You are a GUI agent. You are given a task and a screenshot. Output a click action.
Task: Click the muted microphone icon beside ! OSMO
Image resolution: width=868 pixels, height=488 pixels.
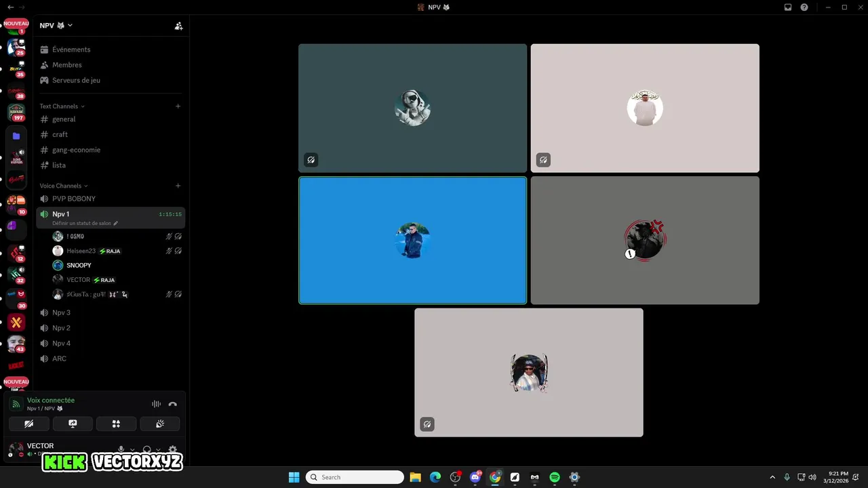pyautogui.click(x=169, y=237)
